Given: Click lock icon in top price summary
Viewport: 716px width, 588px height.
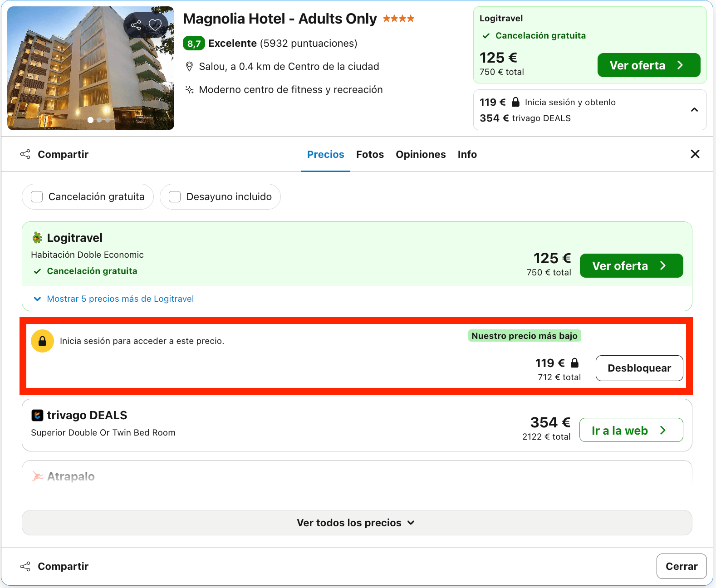Looking at the screenshot, I should pos(515,102).
